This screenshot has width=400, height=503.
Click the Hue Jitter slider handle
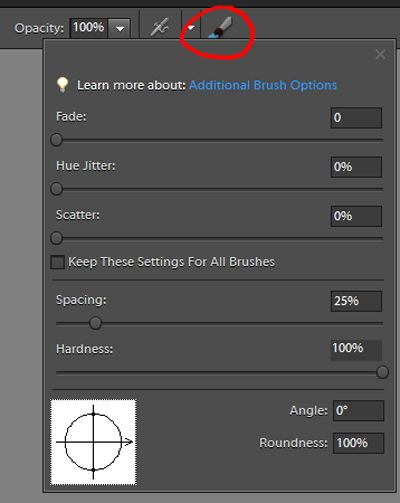coord(57,189)
